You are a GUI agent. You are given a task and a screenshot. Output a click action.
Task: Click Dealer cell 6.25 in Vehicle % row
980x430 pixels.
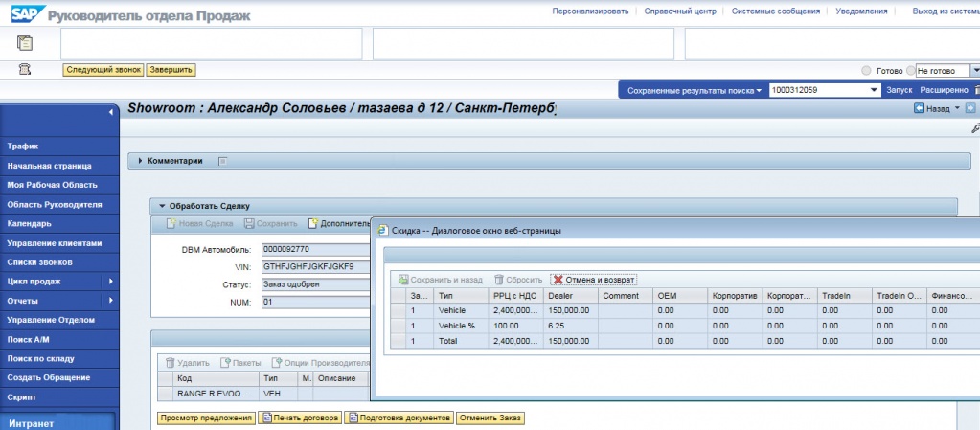click(571, 326)
